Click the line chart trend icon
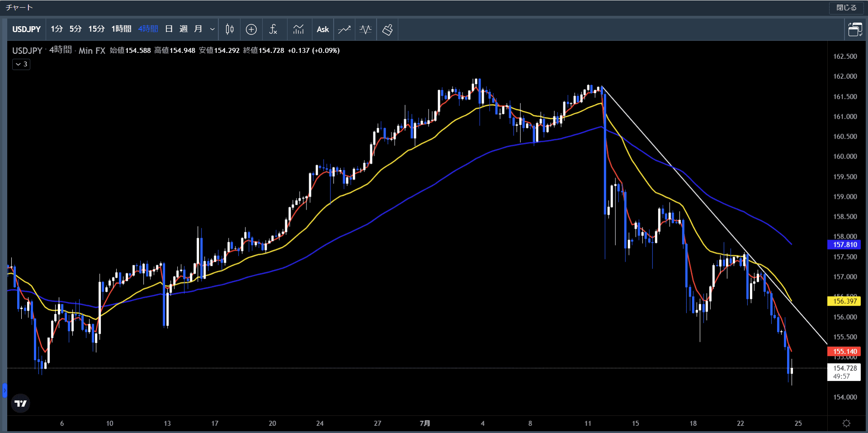The image size is (868, 433). (344, 29)
